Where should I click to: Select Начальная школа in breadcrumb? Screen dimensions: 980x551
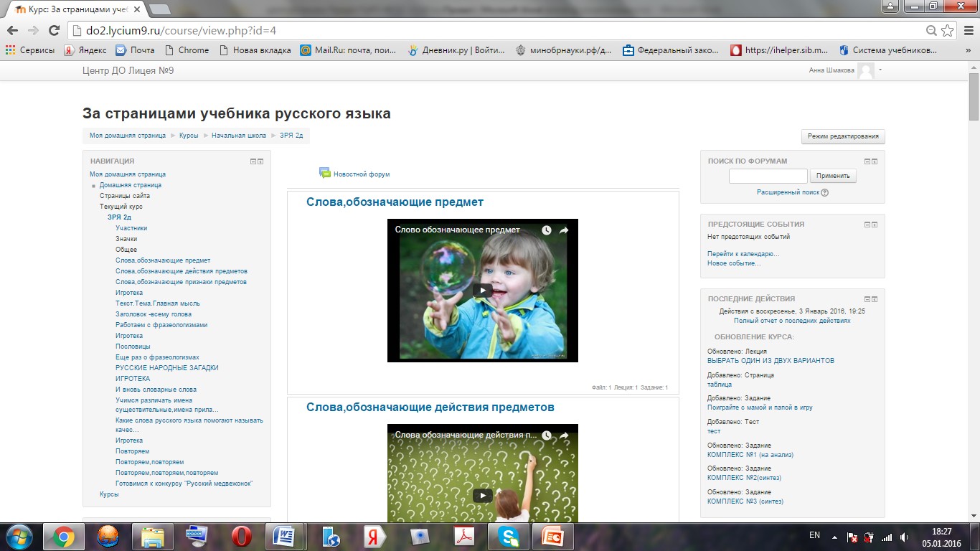tap(238, 136)
